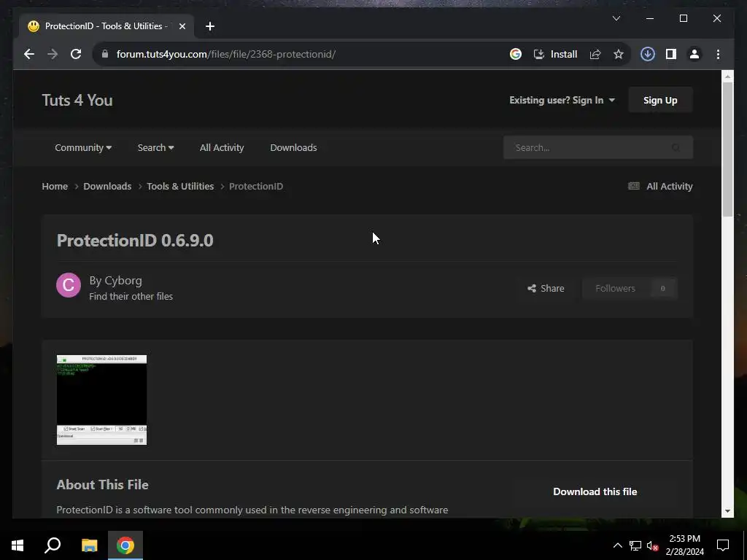Reload the current page
747x560 pixels.
click(x=76, y=54)
